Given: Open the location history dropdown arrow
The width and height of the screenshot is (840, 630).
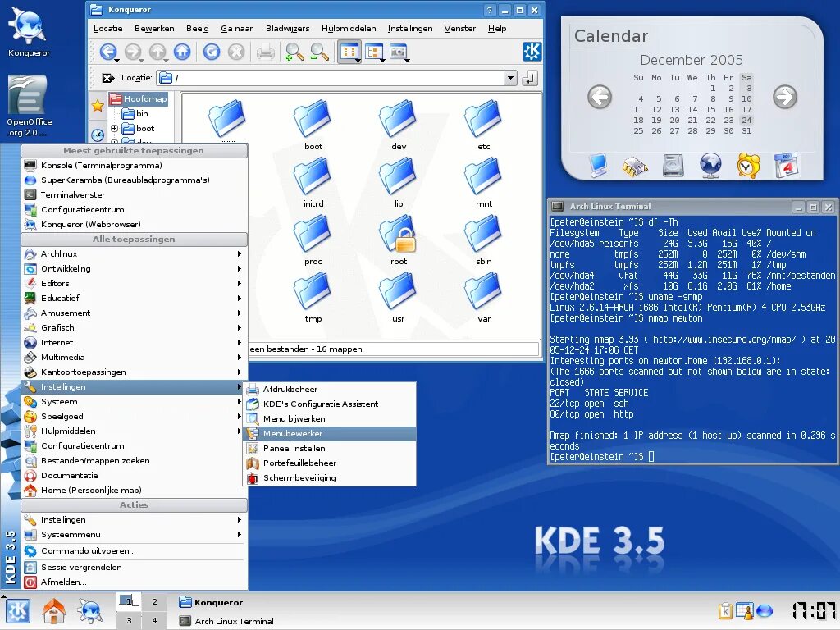Looking at the screenshot, I should [510, 78].
